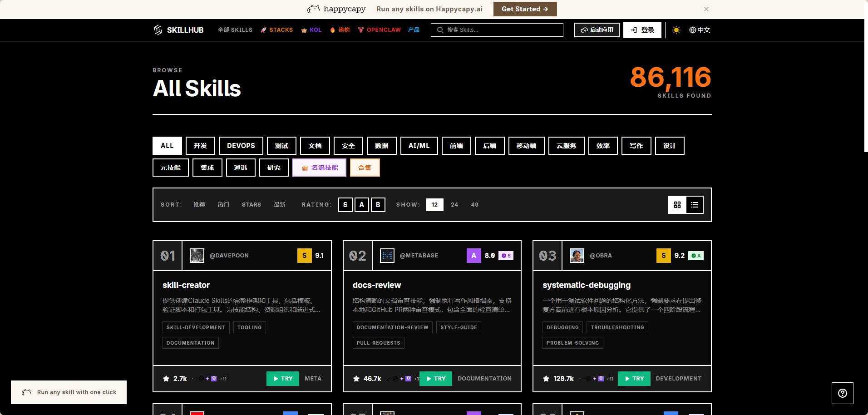The width and height of the screenshot is (868, 415).
Task: Open the help question mark button
Action: point(843,393)
